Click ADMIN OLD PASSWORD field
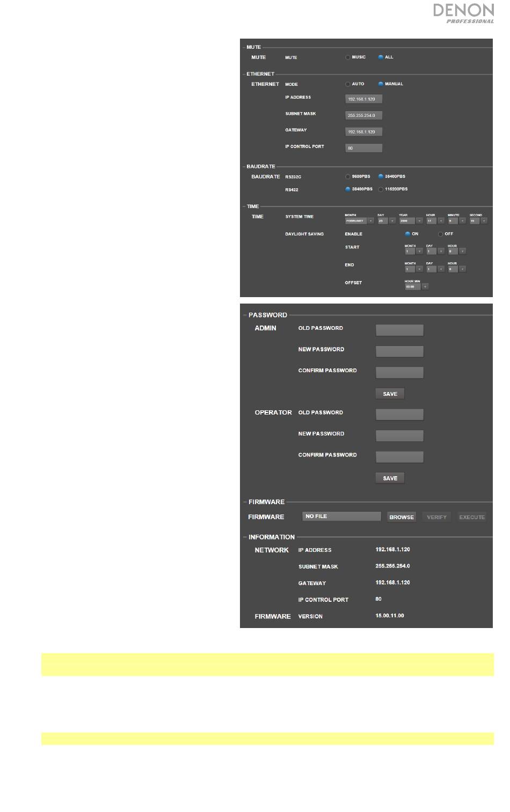The width and height of the screenshot is (510, 812). click(x=399, y=330)
